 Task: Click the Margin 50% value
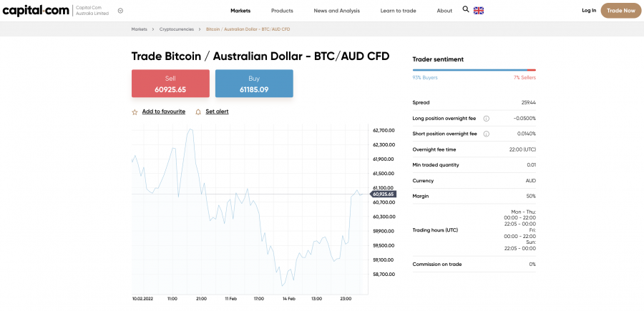(531, 196)
